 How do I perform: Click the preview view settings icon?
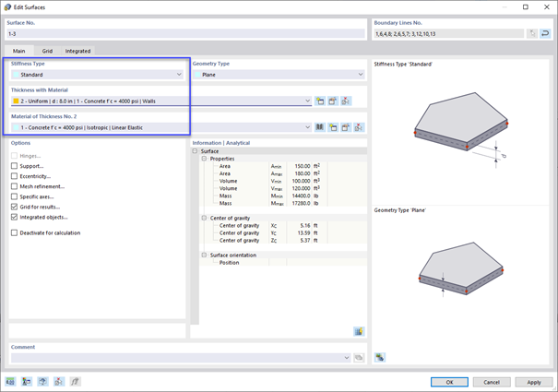380,357
